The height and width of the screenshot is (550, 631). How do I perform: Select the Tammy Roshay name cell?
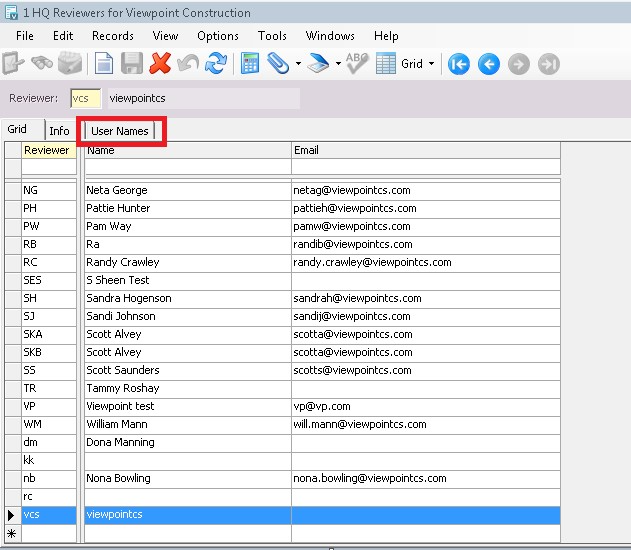[188, 389]
